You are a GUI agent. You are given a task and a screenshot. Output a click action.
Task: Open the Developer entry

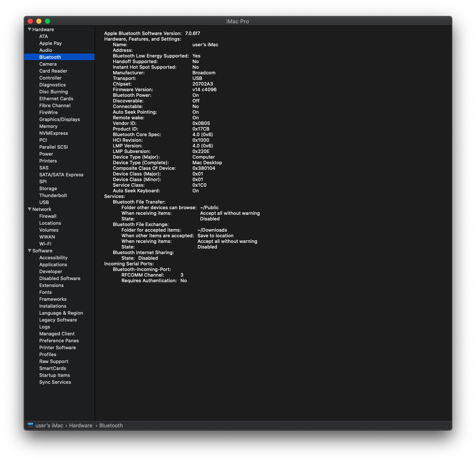51,271
